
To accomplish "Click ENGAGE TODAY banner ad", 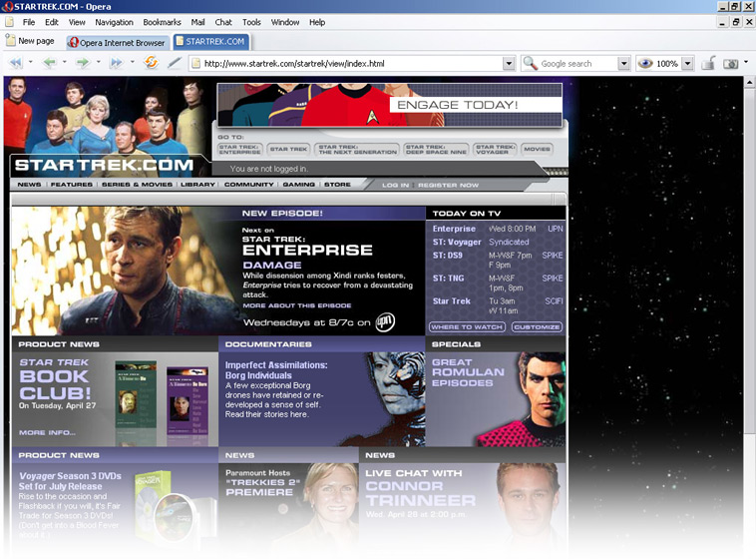I will pos(390,105).
